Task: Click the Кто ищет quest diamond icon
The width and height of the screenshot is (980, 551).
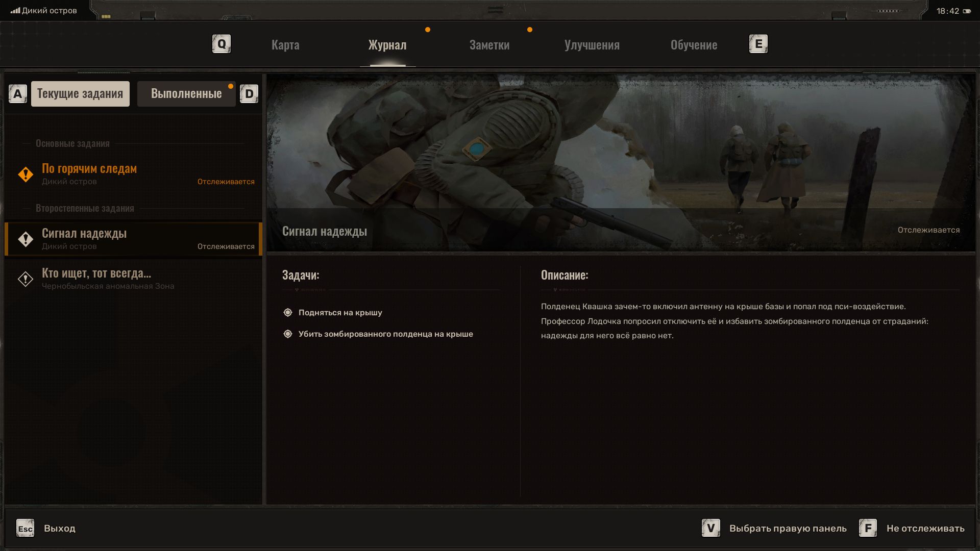Action: coord(26,279)
